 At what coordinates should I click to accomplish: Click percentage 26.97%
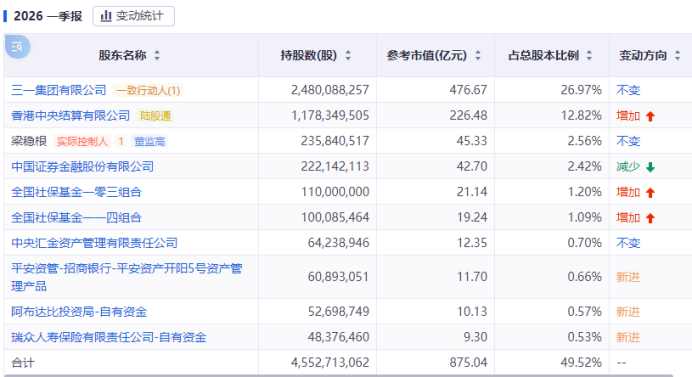pos(581,90)
